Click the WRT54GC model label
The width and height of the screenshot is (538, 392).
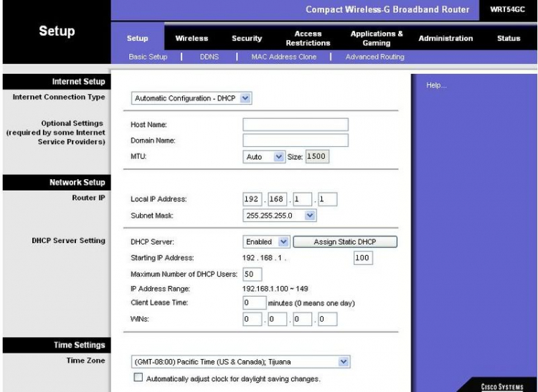(x=507, y=9)
